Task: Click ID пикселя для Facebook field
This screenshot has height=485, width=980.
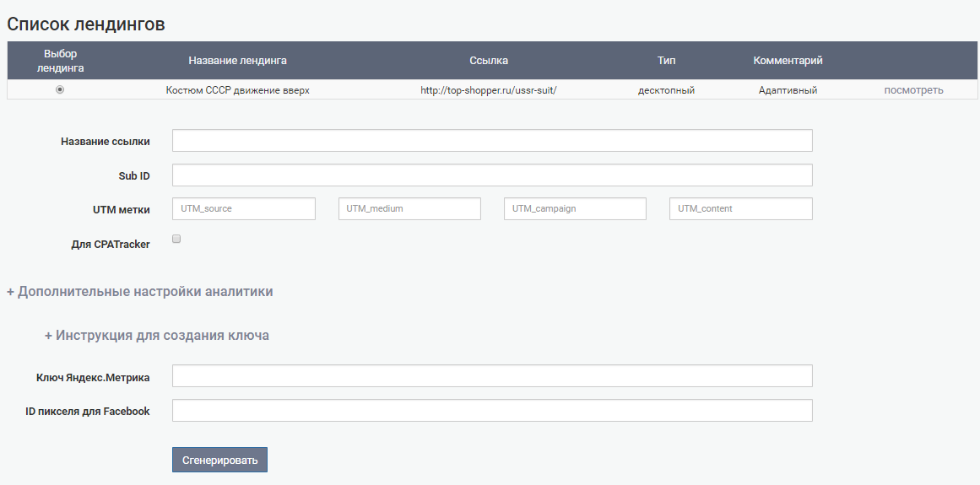Action: [492, 411]
